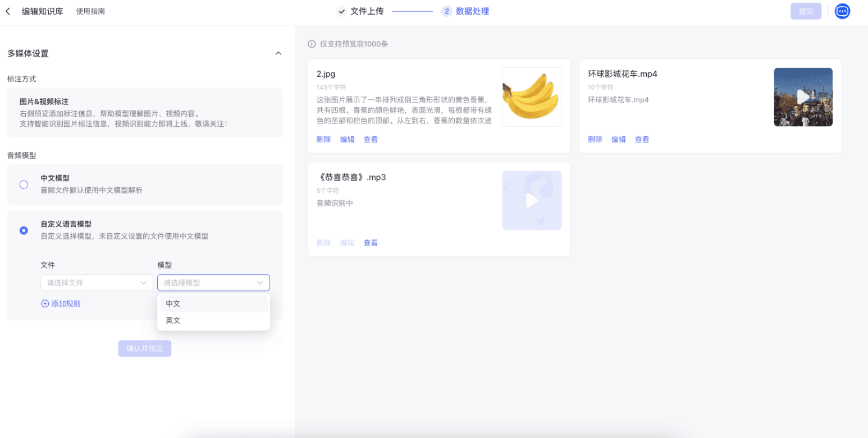View the 《恭喜恭喜》.mp3 entry via 查看
This screenshot has height=438, width=868.
(371, 243)
